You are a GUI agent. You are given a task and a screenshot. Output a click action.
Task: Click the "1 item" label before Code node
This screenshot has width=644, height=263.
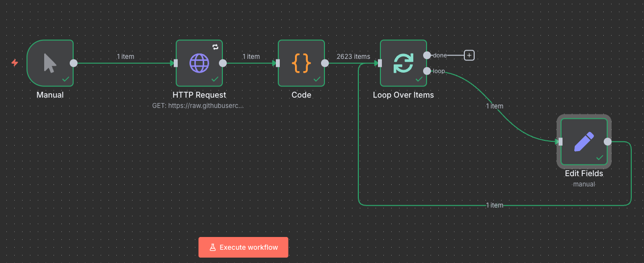tap(251, 56)
